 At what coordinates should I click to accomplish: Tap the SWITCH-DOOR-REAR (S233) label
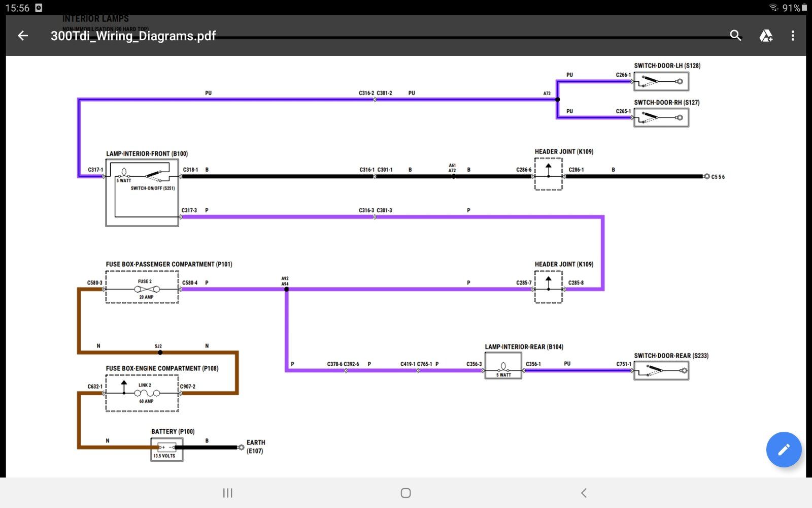click(x=671, y=356)
